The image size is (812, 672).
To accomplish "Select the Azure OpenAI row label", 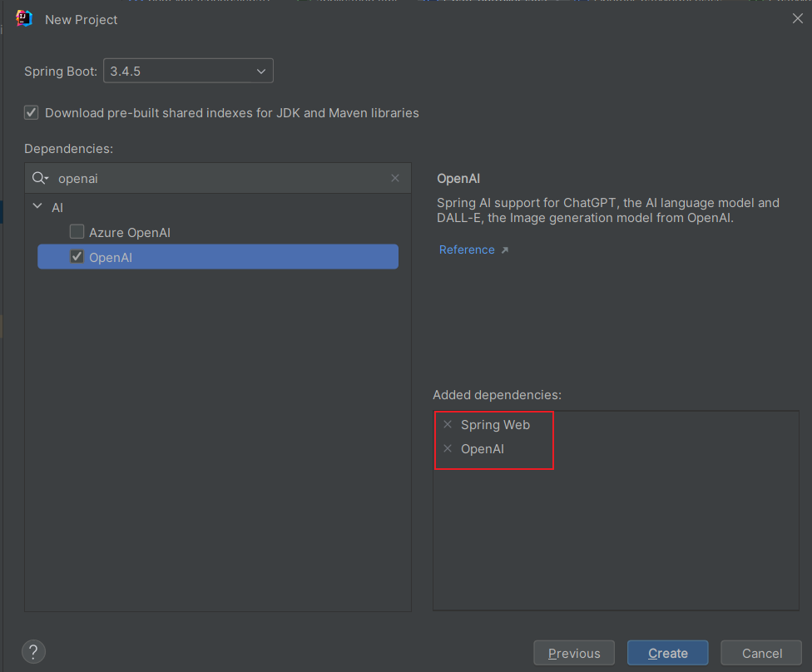I will point(130,233).
